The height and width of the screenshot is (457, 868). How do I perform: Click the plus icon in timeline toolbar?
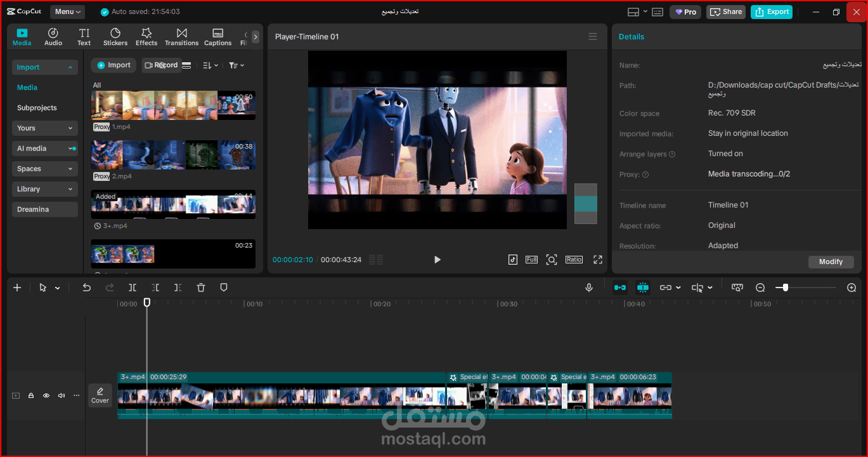click(17, 288)
